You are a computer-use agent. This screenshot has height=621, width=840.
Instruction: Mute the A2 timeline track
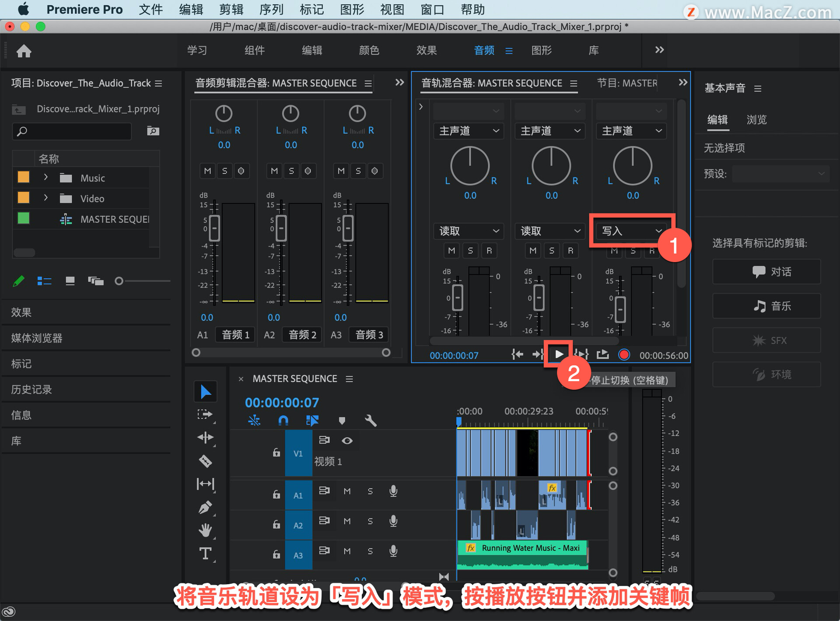click(347, 521)
